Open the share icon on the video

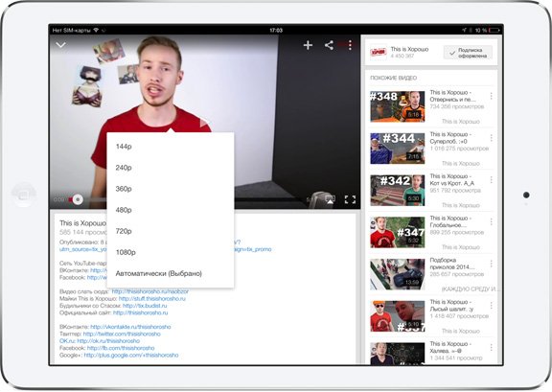(329, 45)
